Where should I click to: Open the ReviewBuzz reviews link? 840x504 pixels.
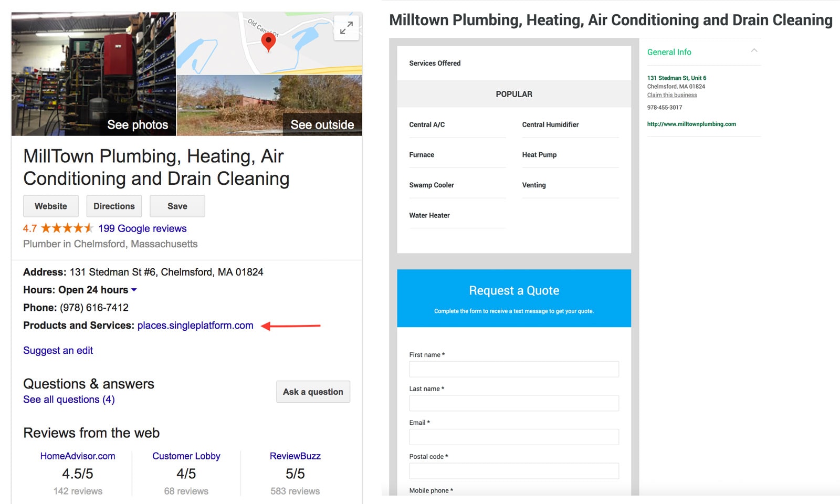coord(295,456)
